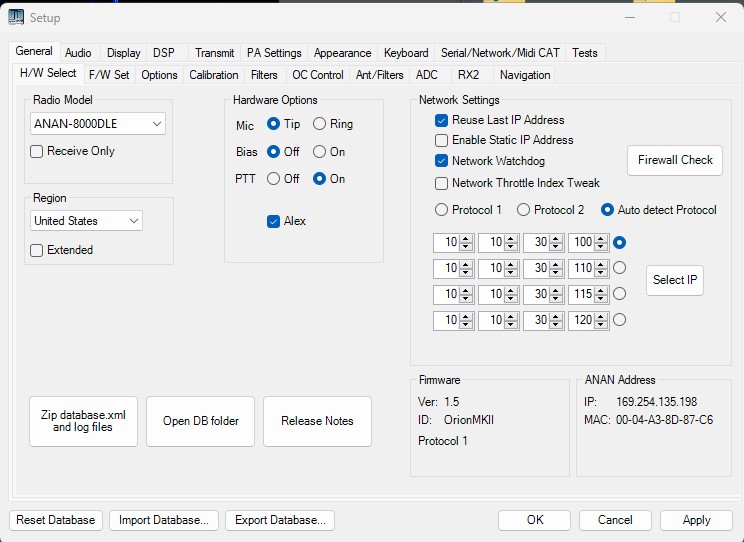The width and height of the screenshot is (744, 542).
Task: Confirm settings with OK
Action: (534, 520)
